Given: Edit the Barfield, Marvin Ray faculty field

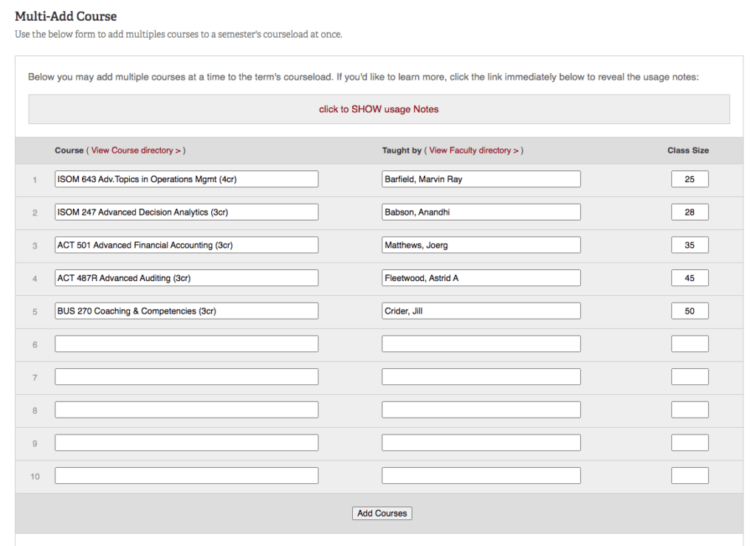Looking at the screenshot, I should pyautogui.click(x=481, y=179).
